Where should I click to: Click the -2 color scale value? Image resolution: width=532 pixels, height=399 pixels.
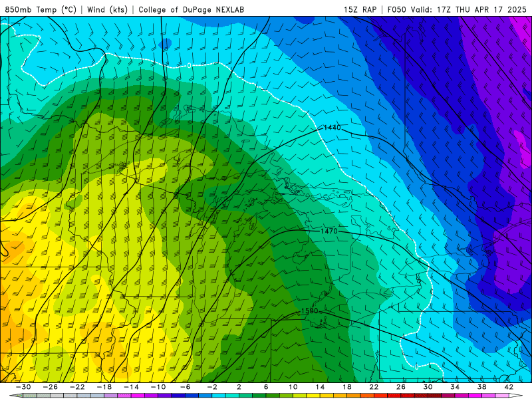pos(212,387)
